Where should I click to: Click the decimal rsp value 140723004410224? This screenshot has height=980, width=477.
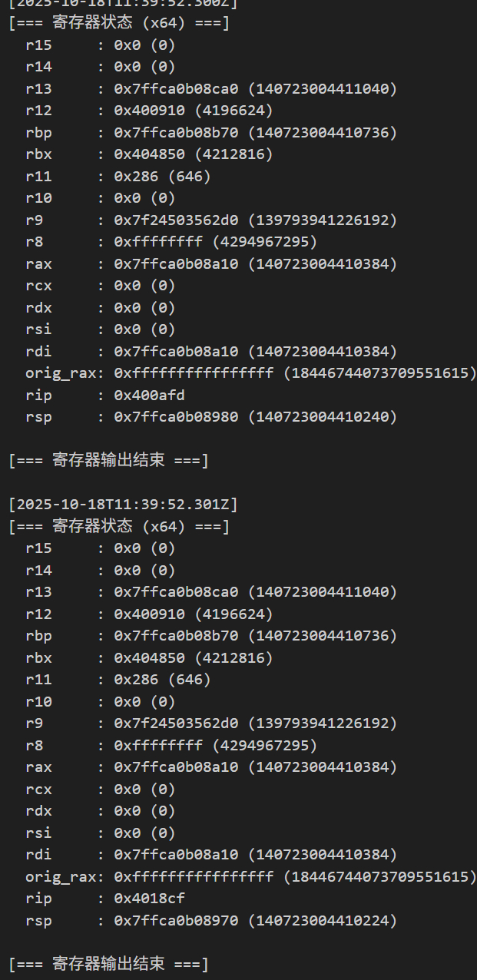[x=323, y=921]
